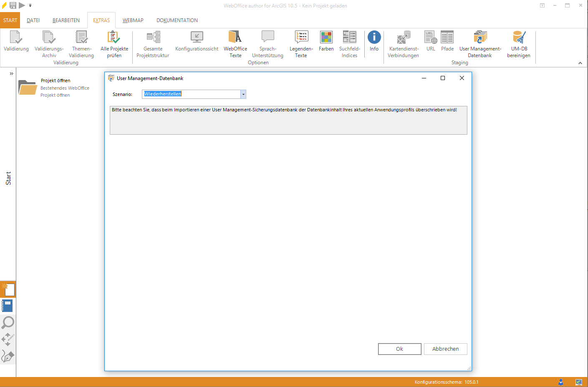Screen dimensions: 588x387
Task: Click the user icon in the status bar
Action: pyautogui.click(x=561, y=382)
